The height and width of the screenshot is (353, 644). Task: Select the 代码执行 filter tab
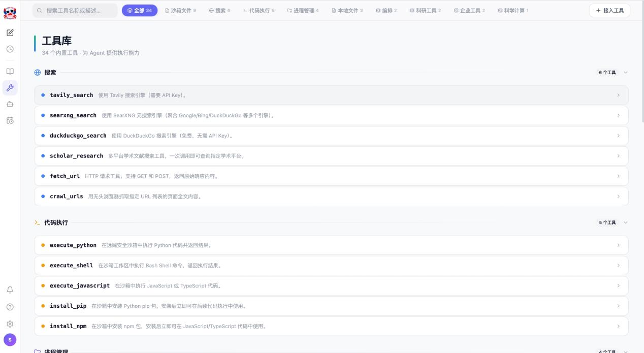click(x=259, y=10)
